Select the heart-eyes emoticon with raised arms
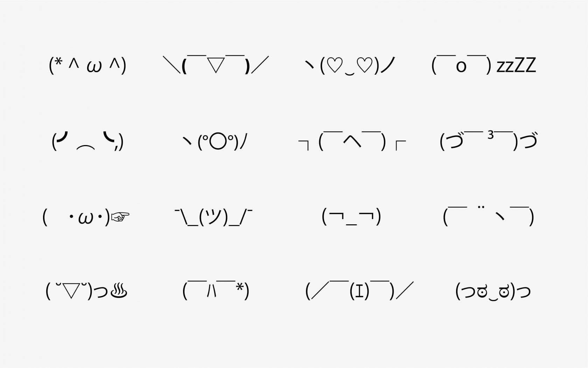Screen dimensions: 588x368 coord(350,65)
